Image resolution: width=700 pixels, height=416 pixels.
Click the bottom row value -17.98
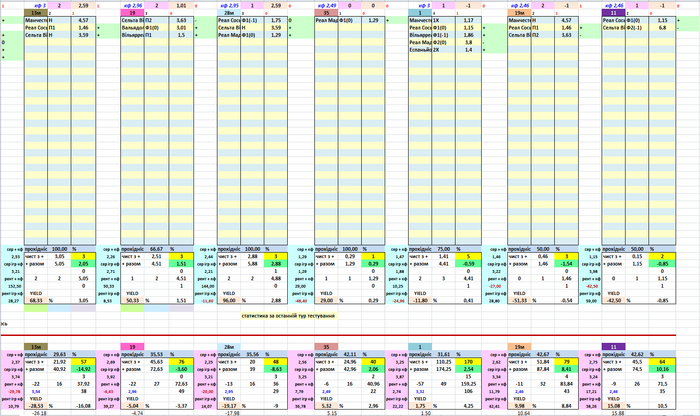pyautogui.click(x=233, y=413)
